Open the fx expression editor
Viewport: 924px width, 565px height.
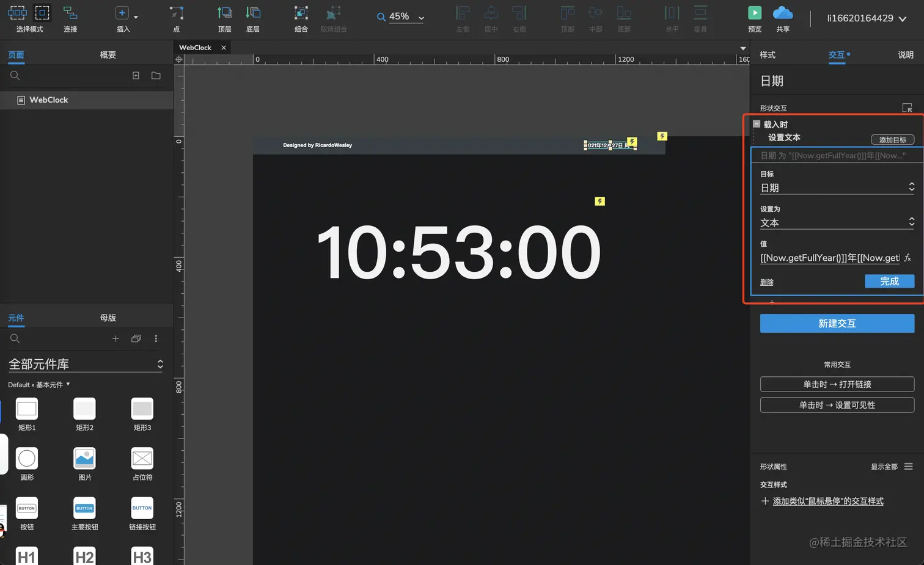coord(908,258)
